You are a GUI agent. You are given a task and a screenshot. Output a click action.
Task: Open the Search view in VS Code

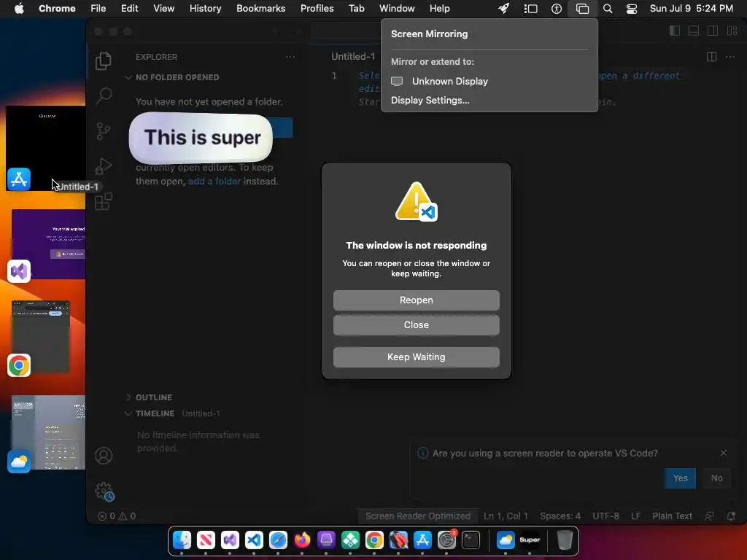[x=104, y=96]
